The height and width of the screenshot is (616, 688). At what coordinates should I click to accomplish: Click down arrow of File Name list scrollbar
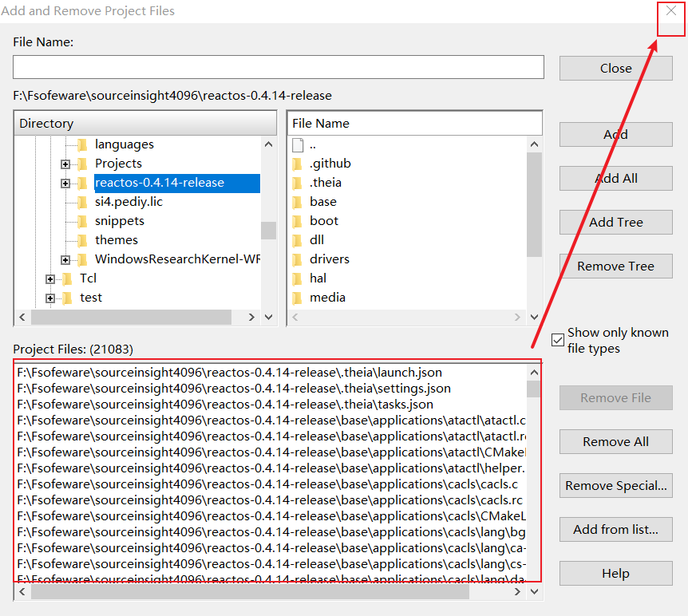point(534,317)
